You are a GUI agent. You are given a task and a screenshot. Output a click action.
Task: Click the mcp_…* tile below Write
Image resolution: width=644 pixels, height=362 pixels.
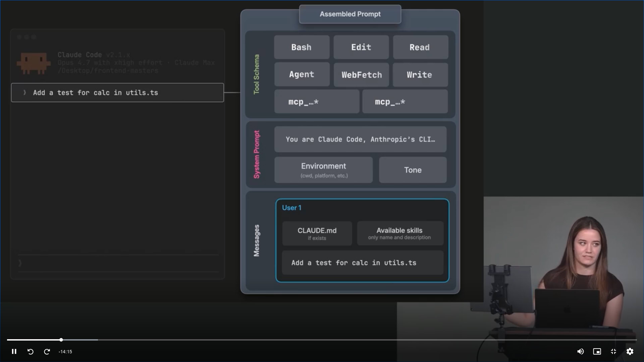point(405,102)
